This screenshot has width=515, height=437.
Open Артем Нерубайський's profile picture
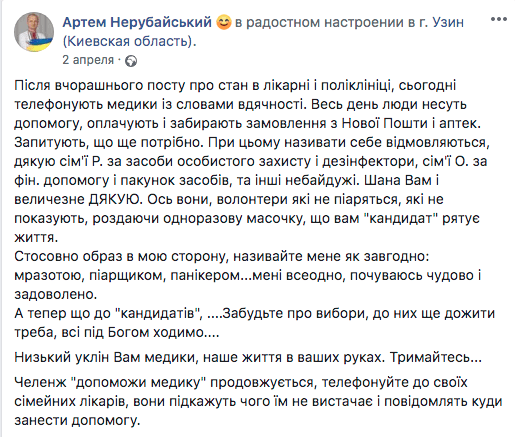(34, 32)
